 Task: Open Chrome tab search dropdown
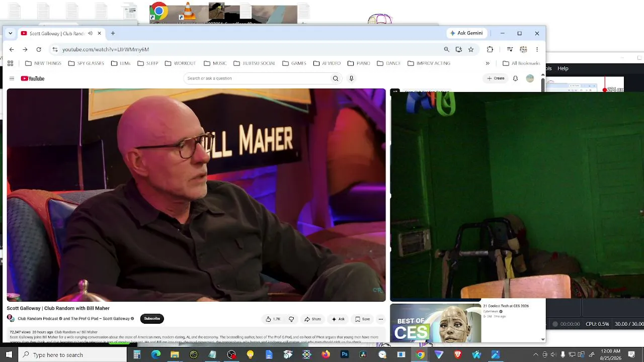pos(10,33)
